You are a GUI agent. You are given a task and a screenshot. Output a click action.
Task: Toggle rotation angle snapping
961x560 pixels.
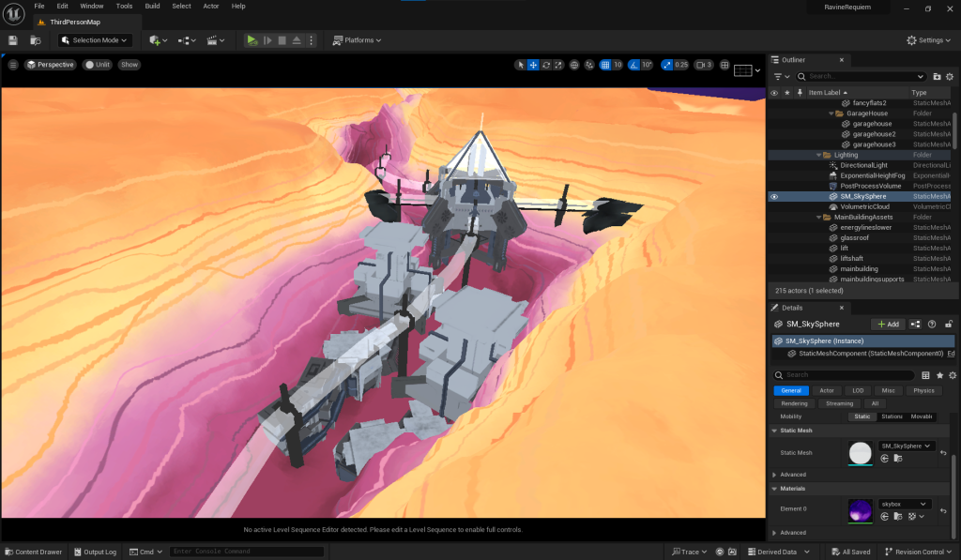[634, 65]
